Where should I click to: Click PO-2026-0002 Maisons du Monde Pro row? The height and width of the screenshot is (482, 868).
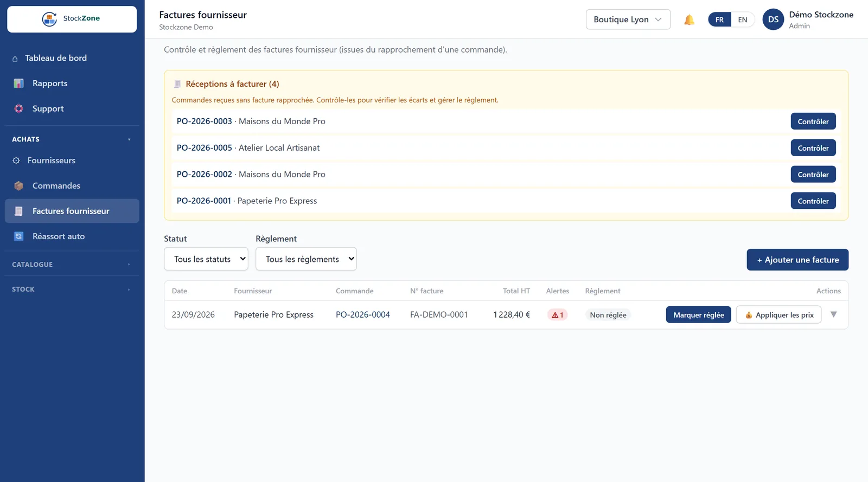506,175
